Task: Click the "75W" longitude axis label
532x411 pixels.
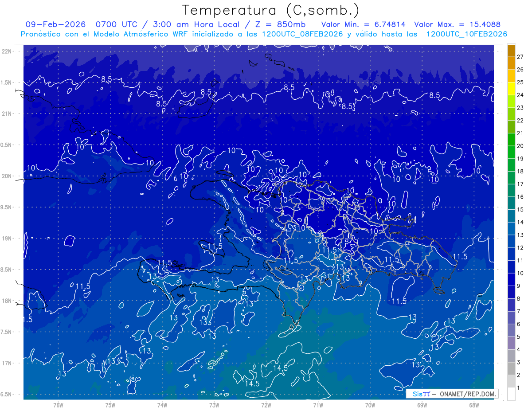Action: click(x=110, y=405)
